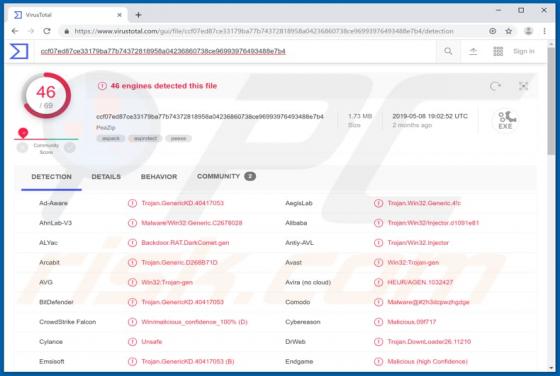
Task: Open the search magnifier icon
Action: (448, 51)
